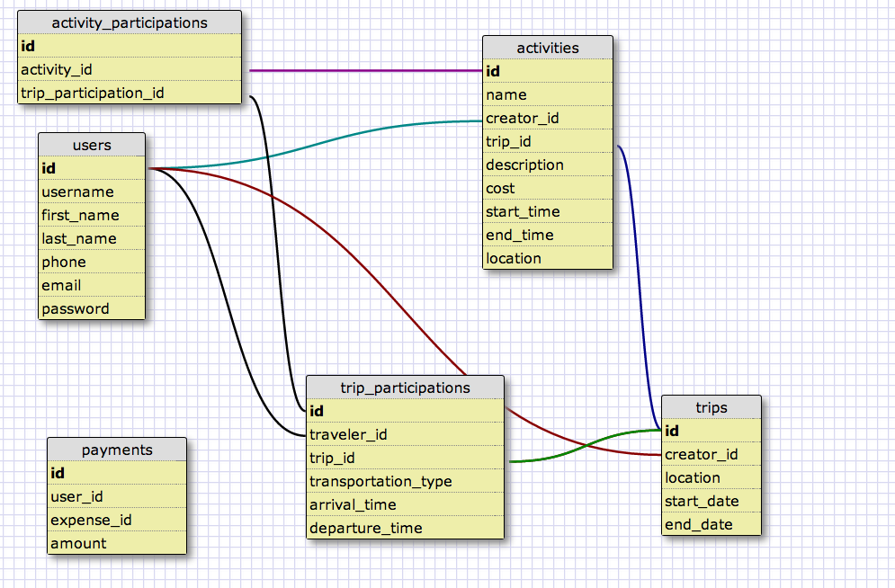
Task: Select the arrival_time field
Action: pos(406,504)
